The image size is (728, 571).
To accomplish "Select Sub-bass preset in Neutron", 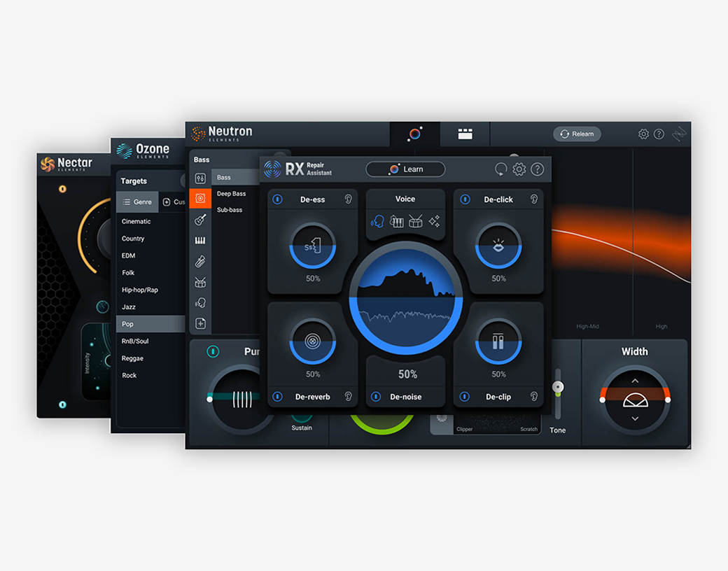I will (x=235, y=210).
